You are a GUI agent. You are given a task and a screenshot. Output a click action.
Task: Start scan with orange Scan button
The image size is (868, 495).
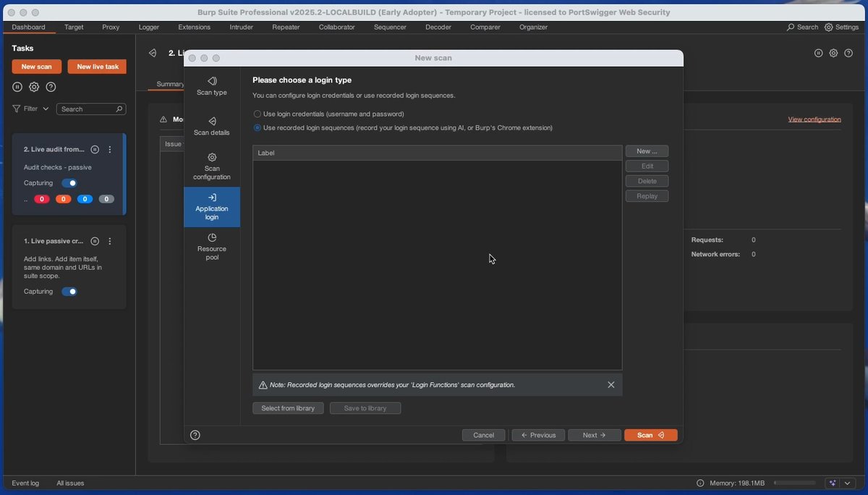click(x=651, y=435)
